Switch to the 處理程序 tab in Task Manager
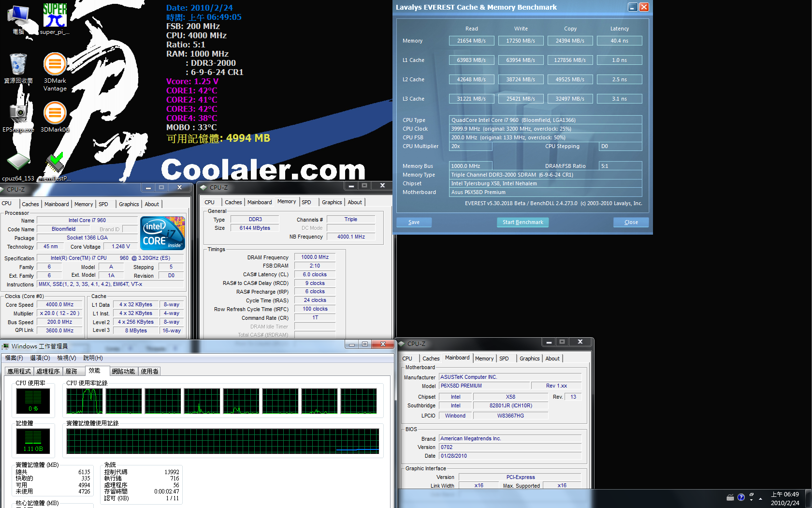Screen dimensions: 812x508 48,371
